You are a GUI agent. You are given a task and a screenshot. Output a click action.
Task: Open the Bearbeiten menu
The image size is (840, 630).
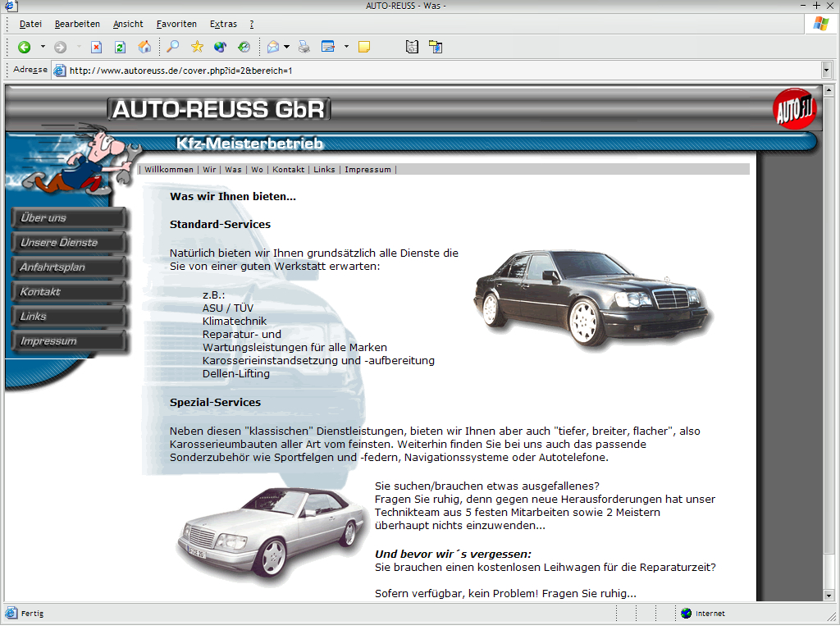(77, 24)
